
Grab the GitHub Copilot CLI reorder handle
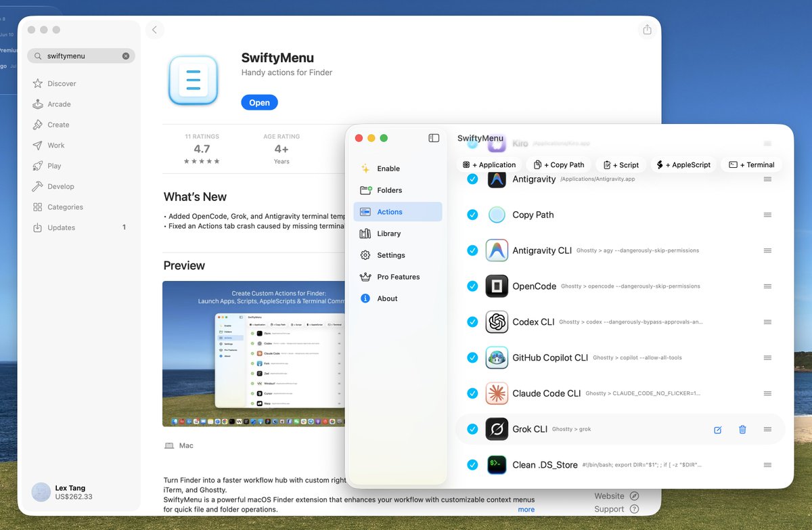768,357
